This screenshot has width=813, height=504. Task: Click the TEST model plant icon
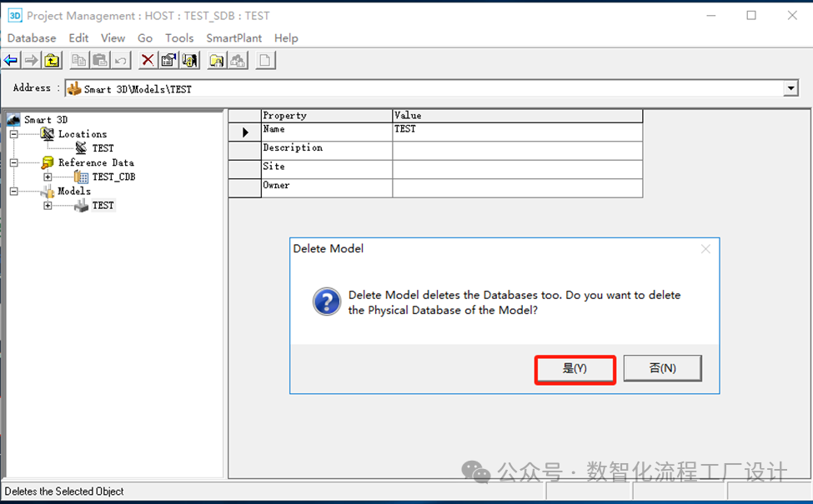click(x=82, y=206)
